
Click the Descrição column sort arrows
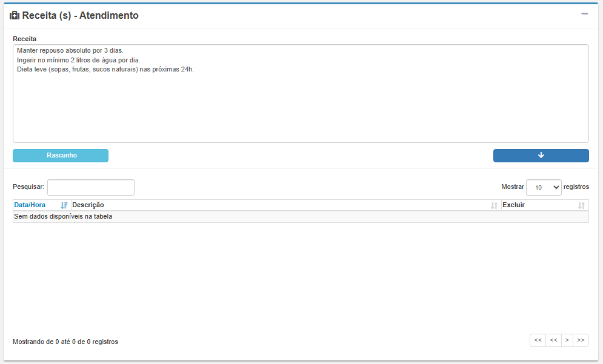494,205
